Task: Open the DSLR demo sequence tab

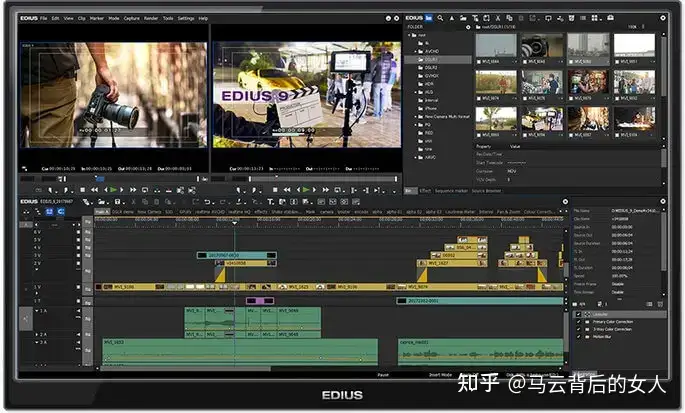Action: click(123, 212)
